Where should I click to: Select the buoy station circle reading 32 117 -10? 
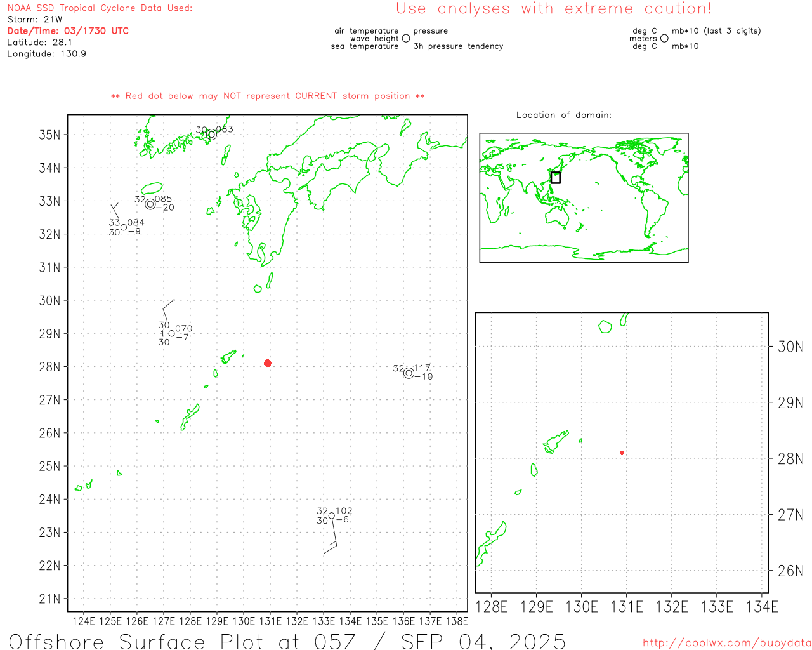click(409, 373)
